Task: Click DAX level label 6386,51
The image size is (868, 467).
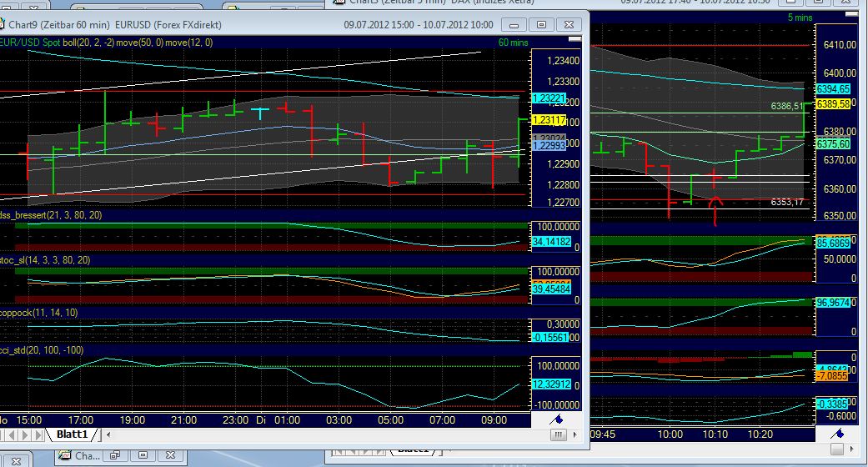Action: [x=786, y=105]
